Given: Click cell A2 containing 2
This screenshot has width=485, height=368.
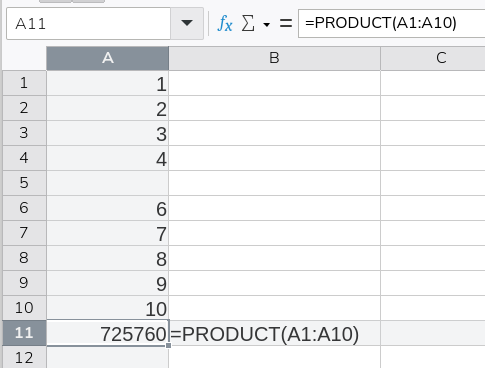Looking at the screenshot, I should click(x=108, y=108).
